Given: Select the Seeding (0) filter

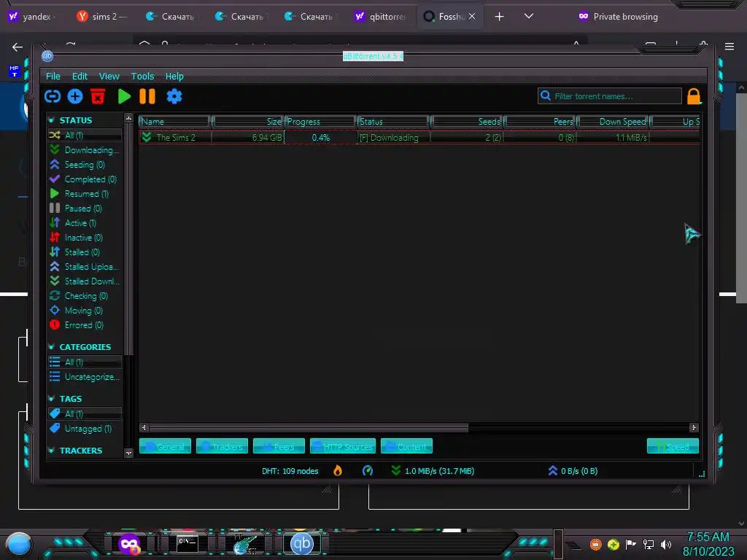Looking at the screenshot, I should coord(85,165).
